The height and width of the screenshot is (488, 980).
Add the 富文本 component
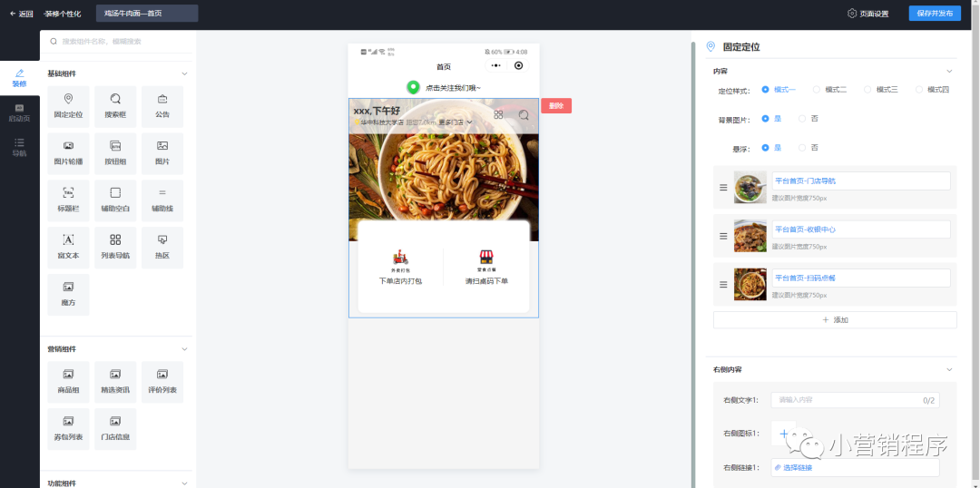68,248
